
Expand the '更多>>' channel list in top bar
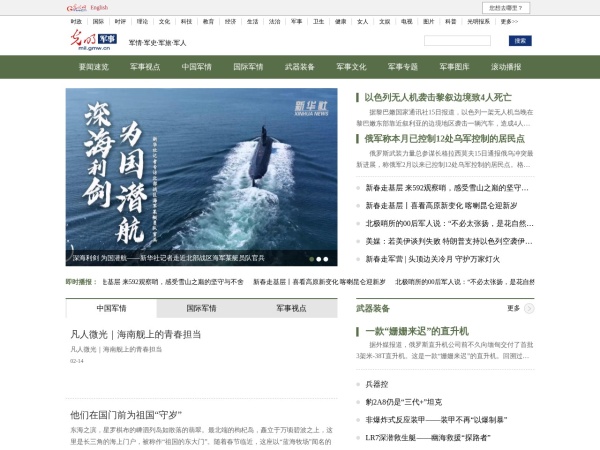(510, 20)
